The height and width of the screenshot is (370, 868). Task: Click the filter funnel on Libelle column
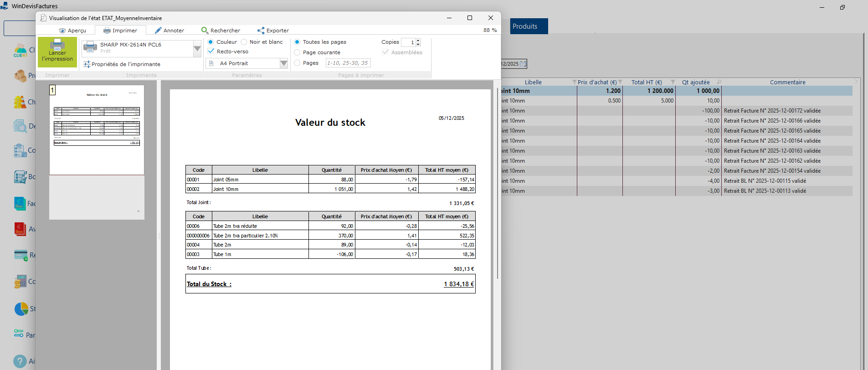(574, 82)
